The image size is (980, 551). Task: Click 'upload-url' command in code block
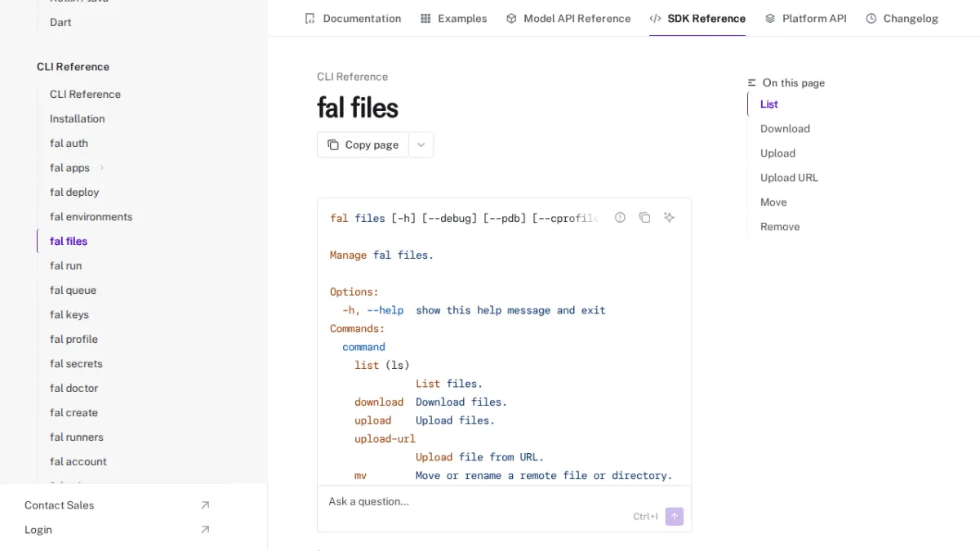tap(385, 438)
